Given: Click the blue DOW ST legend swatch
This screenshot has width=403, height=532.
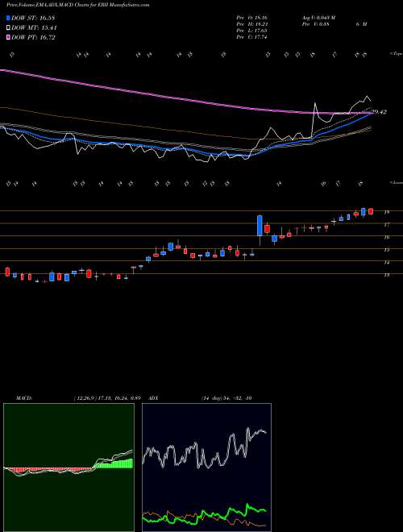Looking at the screenshot, I should click(9, 18).
